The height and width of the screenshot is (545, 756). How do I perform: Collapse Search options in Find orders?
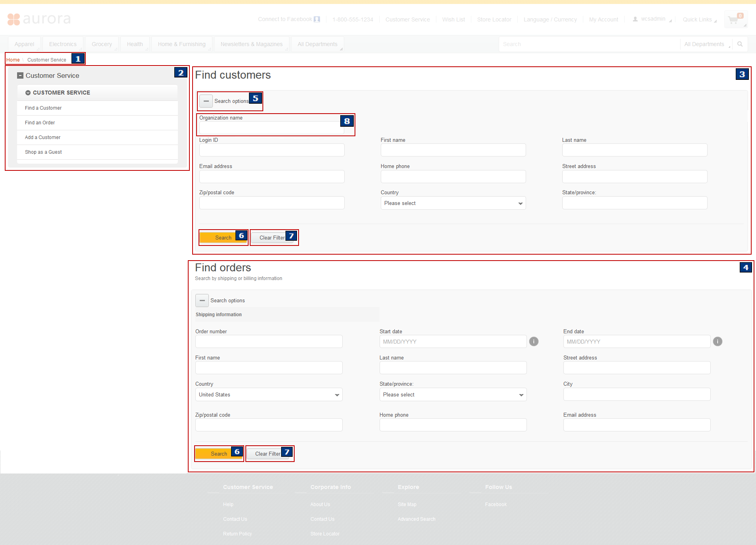(202, 301)
